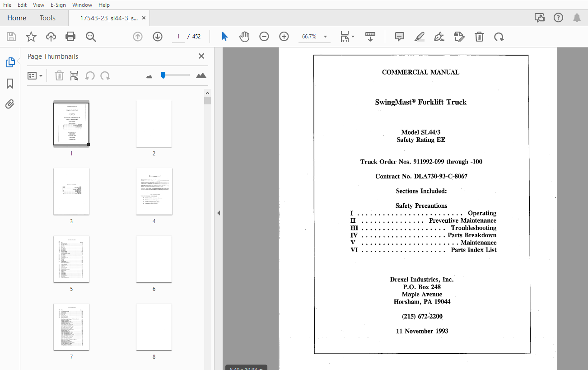Open the E-Sign menu
Viewport: 588px width, 370px height.
[58, 5]
